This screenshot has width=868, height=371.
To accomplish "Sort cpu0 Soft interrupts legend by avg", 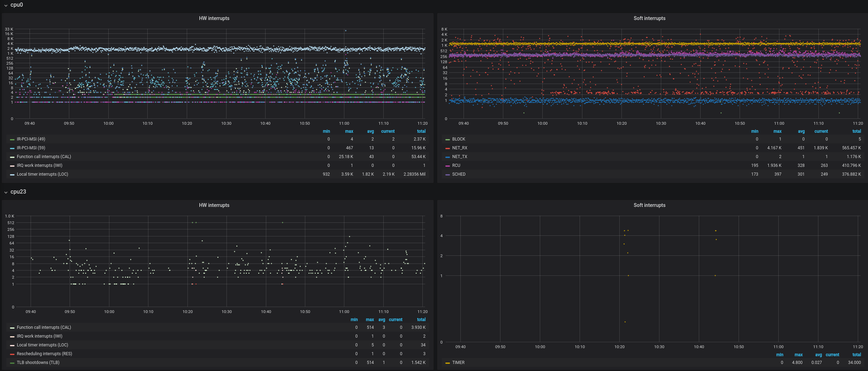I will 801,131.
